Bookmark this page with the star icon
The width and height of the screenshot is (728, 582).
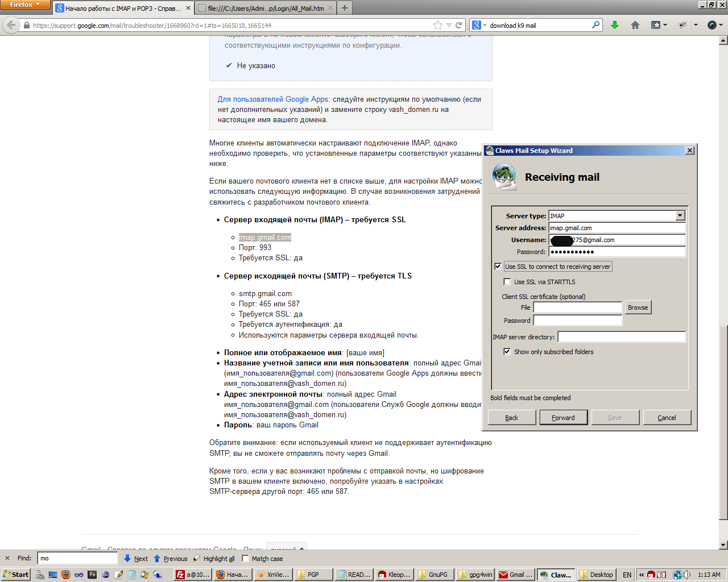point(438,25)
